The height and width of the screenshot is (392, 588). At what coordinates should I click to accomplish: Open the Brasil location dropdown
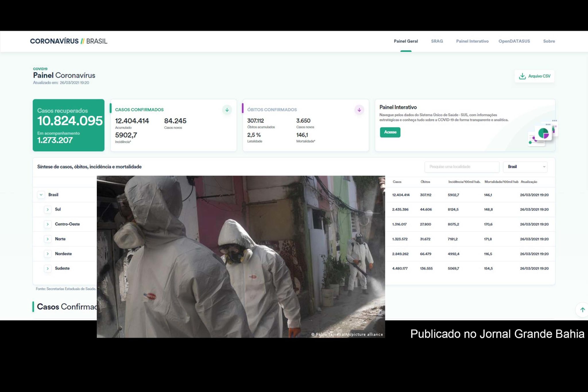click(525, 167)
